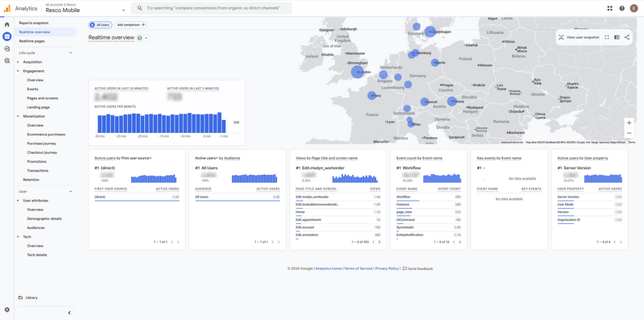Viewport: 644px width, 320px height.
Task: Open Tech details report
Action: click(37, 255)
